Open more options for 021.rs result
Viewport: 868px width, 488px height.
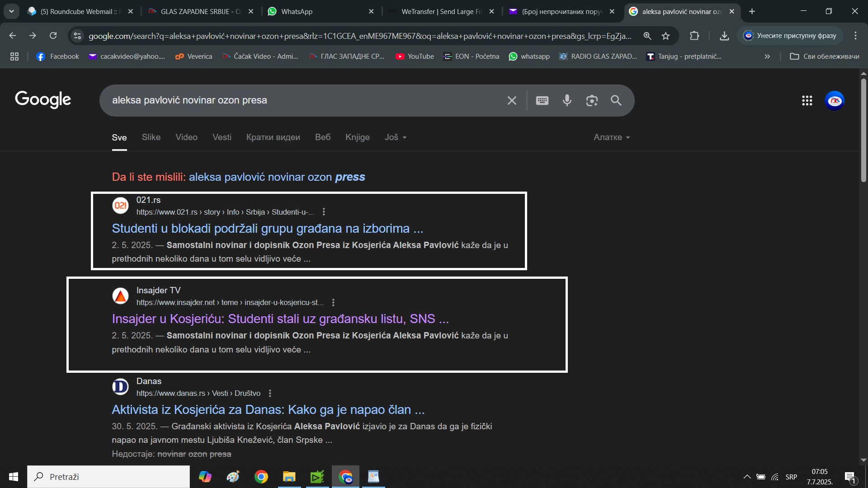click(324, 212)
